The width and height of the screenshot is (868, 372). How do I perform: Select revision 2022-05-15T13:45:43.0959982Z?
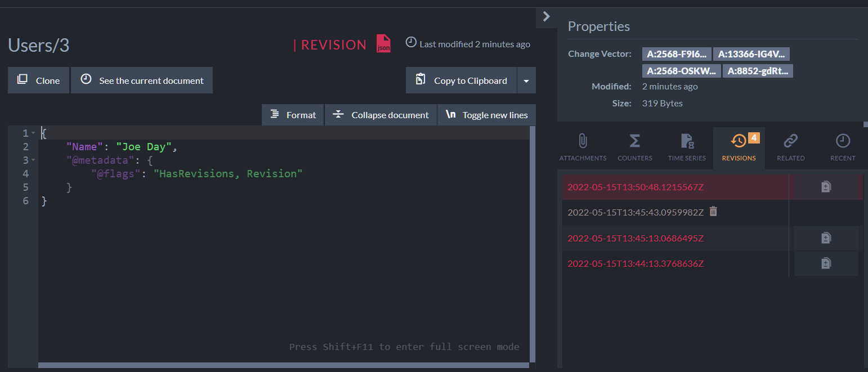(636, 212)
